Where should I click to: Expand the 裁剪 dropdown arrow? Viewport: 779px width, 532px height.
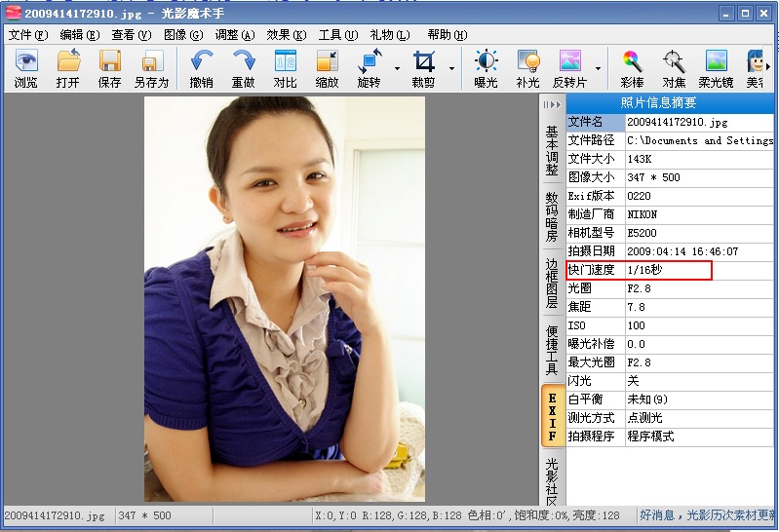click(x=452, y=68)
